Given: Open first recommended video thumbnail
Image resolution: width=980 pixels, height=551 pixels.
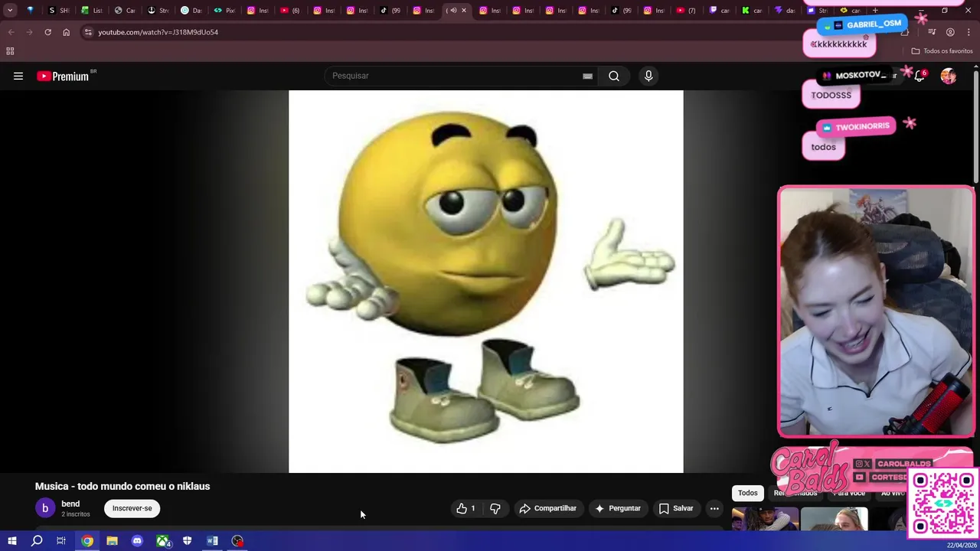Looking at the screenshot, I should [765, 519].
